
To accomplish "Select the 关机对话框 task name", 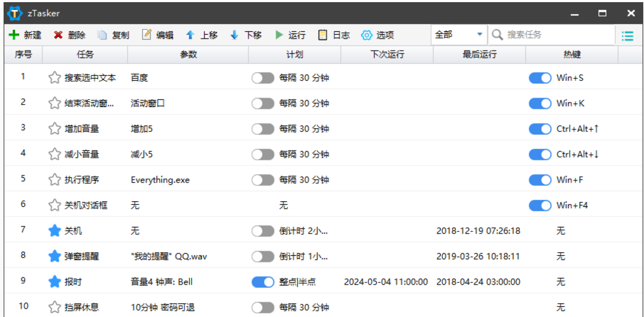I will (x=86, y=205).
